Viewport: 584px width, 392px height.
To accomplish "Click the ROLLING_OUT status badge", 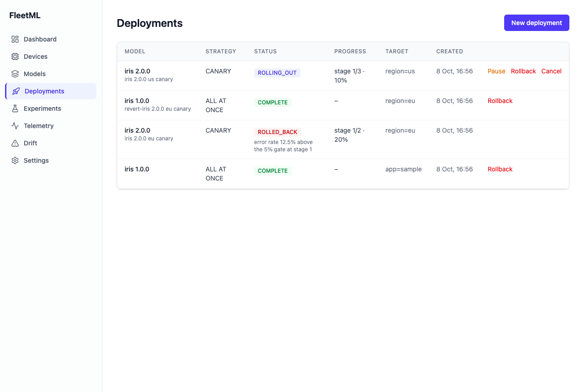I will pos(277,73).
